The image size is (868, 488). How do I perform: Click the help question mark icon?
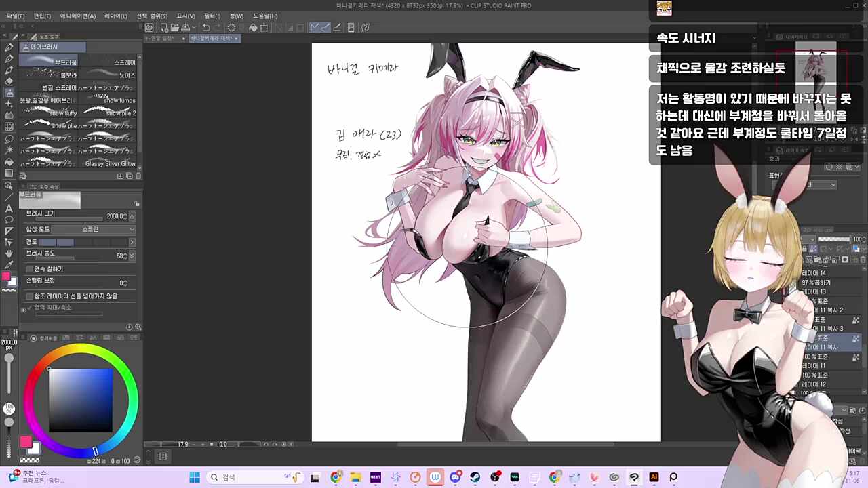(366, 28)
